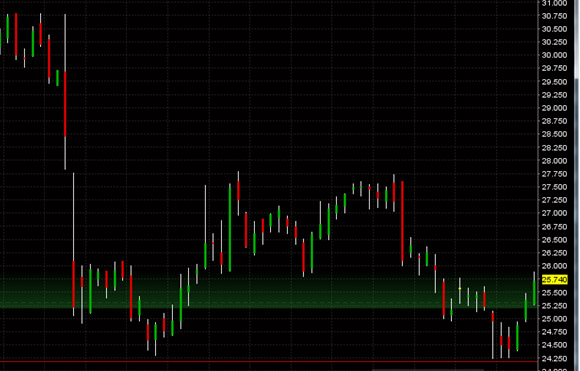Click the 27.250 price axis label

pos(554,200)
